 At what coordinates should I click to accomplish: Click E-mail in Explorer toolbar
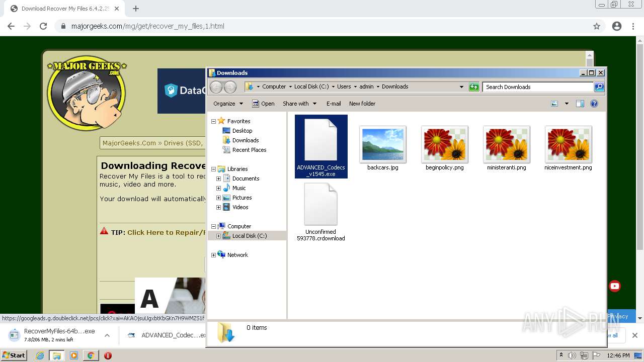334,104
